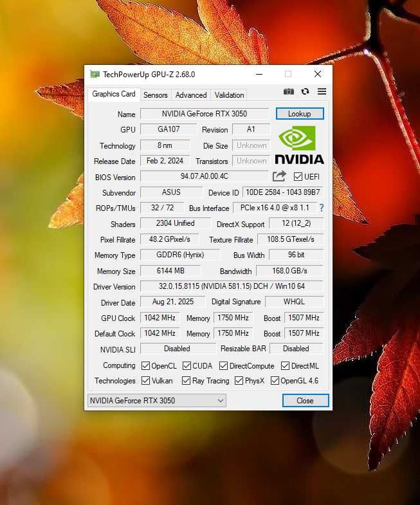Take a screenshot with the camera icon
This screenshot has height=505, width=420.
(289, 91)
